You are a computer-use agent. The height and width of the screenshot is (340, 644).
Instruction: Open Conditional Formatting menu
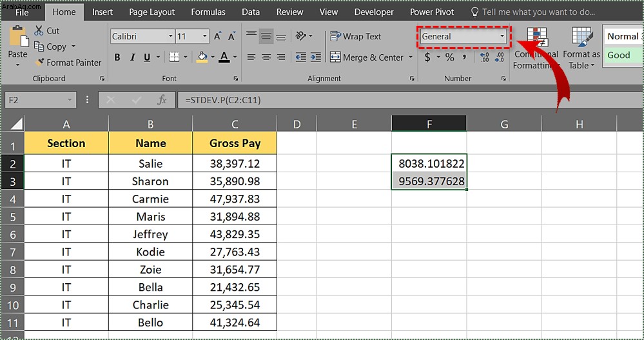pos(536,48)
